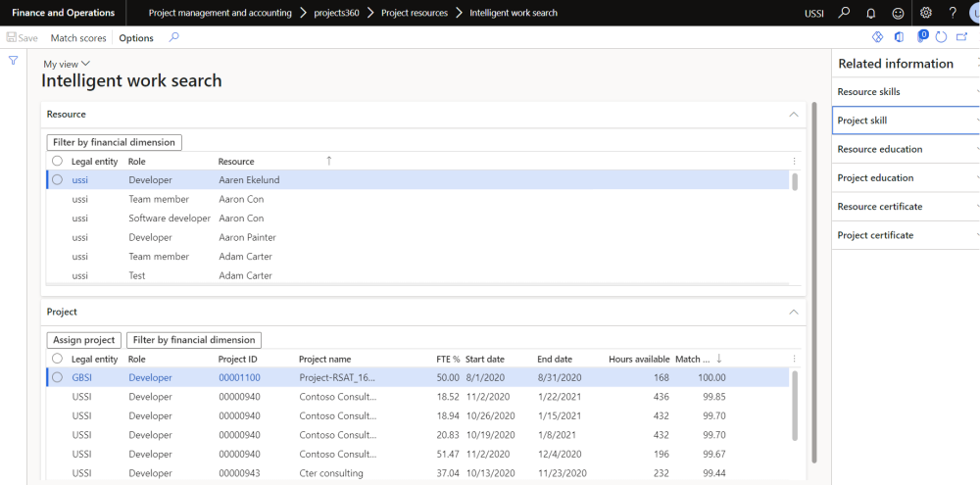980x485 pixels.
Task: Open the help question mark icon
Action: click(x=953, y=13)
